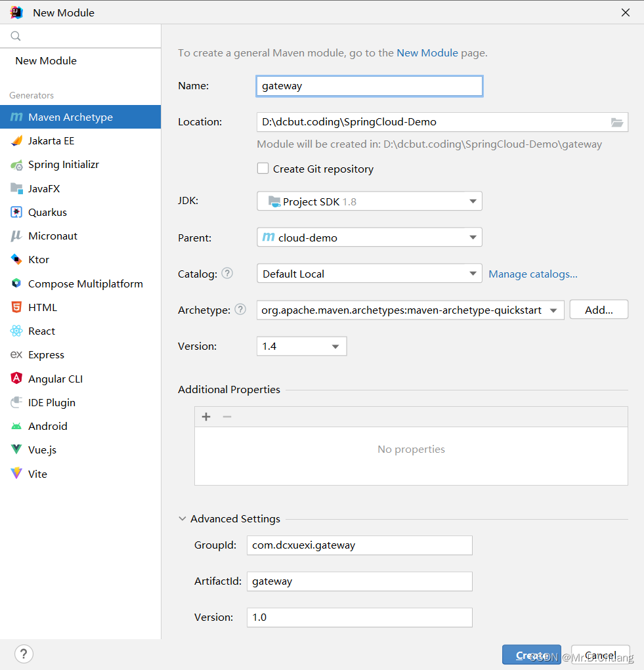The image size is (644, 670).
Task: Select Angular CLI in generators list
Action: (x=80, y=379)
